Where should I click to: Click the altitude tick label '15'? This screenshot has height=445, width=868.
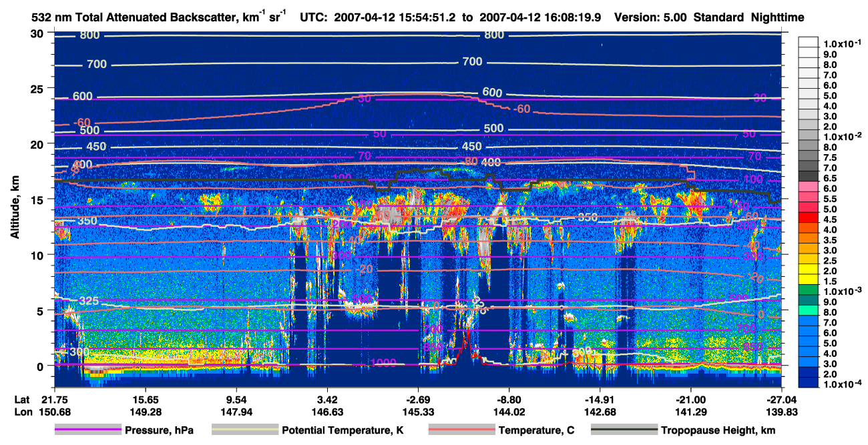point(38,199)
